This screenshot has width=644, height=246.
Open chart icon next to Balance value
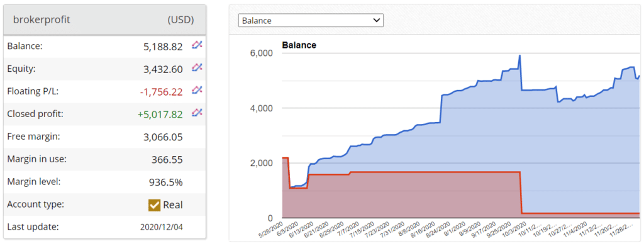click(197, 45)
